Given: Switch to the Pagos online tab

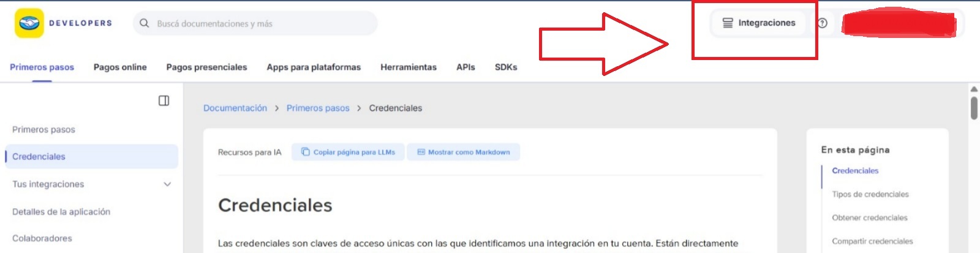Looking at the screenshot, I should tap(120, 67).
